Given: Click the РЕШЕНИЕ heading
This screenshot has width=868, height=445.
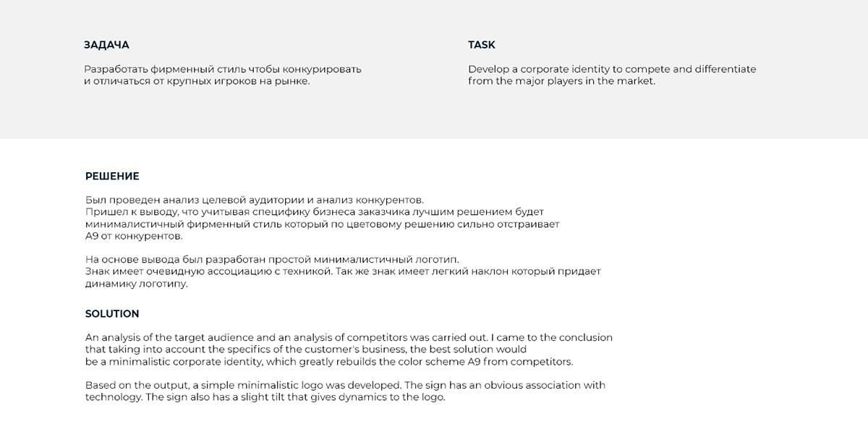Looking at the screenshot, I should click(112, 176).
